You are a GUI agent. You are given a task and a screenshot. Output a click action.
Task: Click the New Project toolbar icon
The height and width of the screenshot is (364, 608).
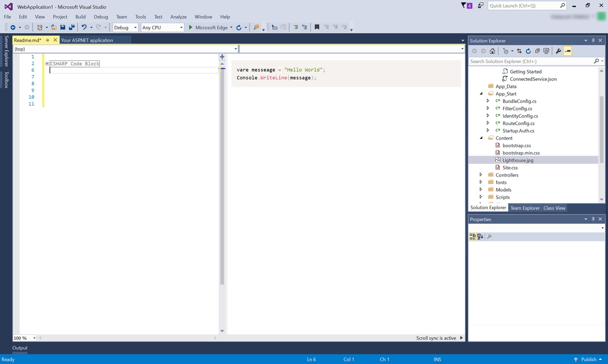point(40,28)
